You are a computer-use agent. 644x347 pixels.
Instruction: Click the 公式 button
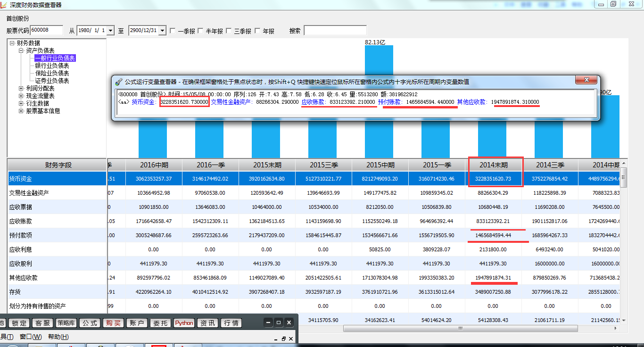point(90,323)
